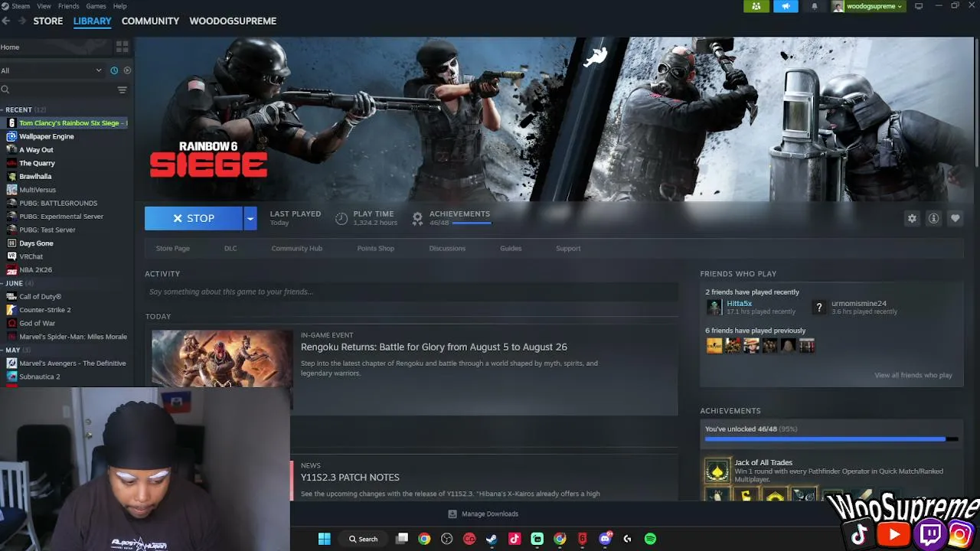980x551 pixels.
Task: Open the WOODOGSUPREME profile tab
Action: coord(233,21)
